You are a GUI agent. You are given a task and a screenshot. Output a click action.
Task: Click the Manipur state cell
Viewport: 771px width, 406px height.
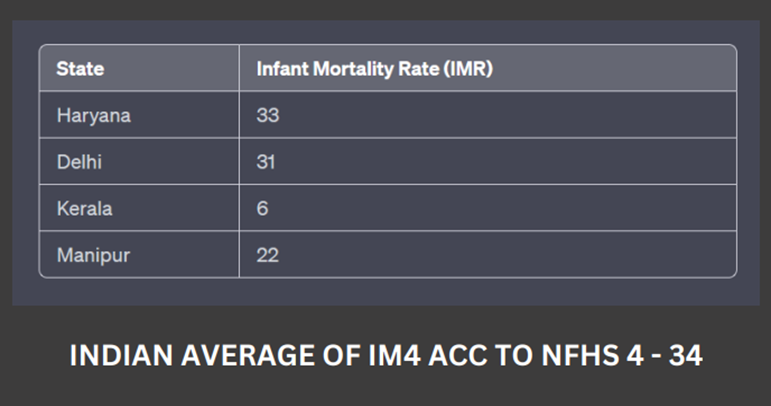(x=93, y=255)
